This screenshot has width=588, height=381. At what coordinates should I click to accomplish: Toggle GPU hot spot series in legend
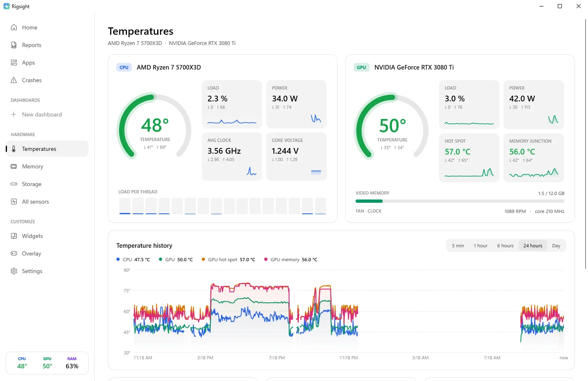[228, 260]
